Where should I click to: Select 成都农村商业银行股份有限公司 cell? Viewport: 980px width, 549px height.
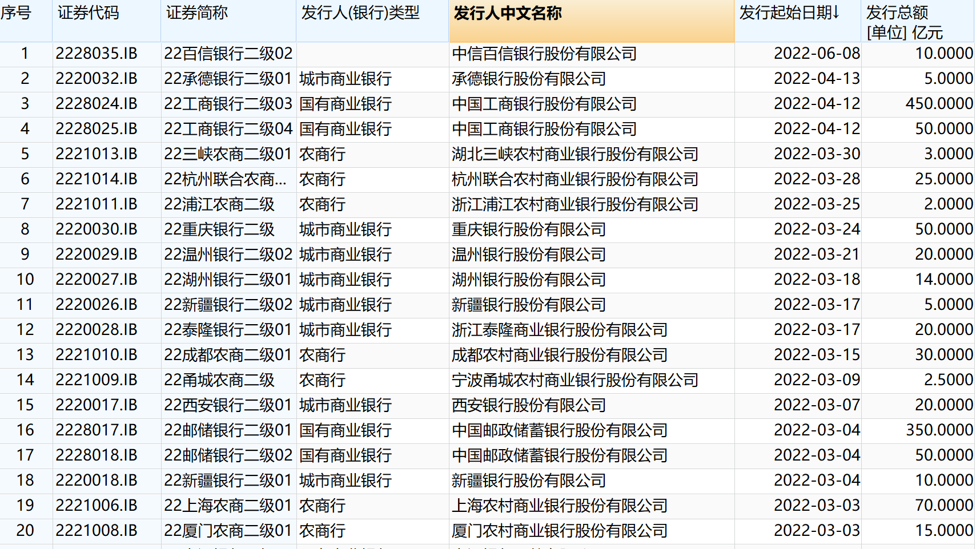[560, 355]
